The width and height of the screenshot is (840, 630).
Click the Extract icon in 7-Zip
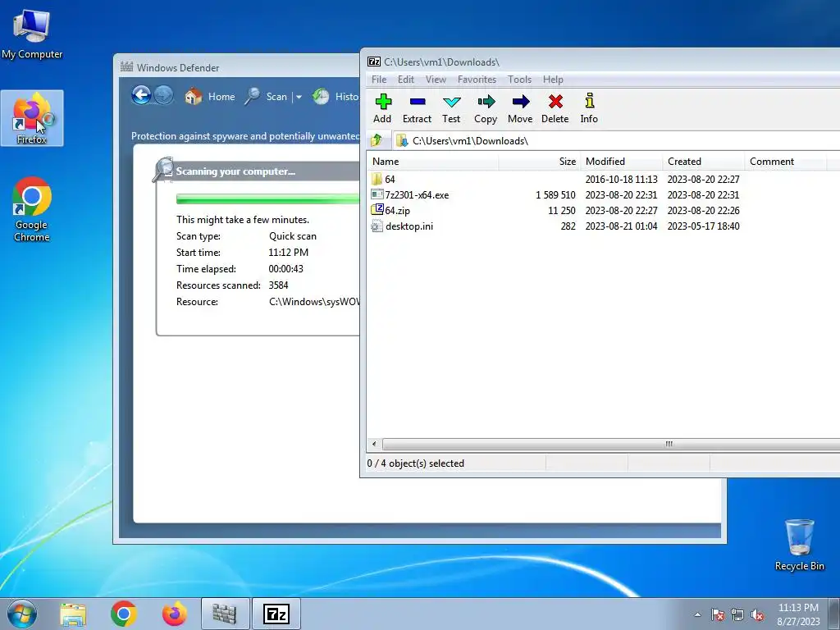pyautogui.click(x=417, y=109)
